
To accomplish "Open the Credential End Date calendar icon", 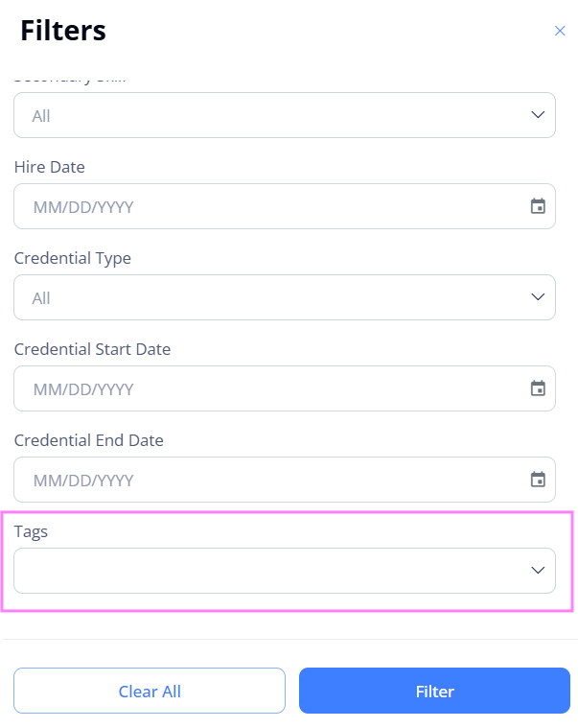I will [x=538, y=480].
